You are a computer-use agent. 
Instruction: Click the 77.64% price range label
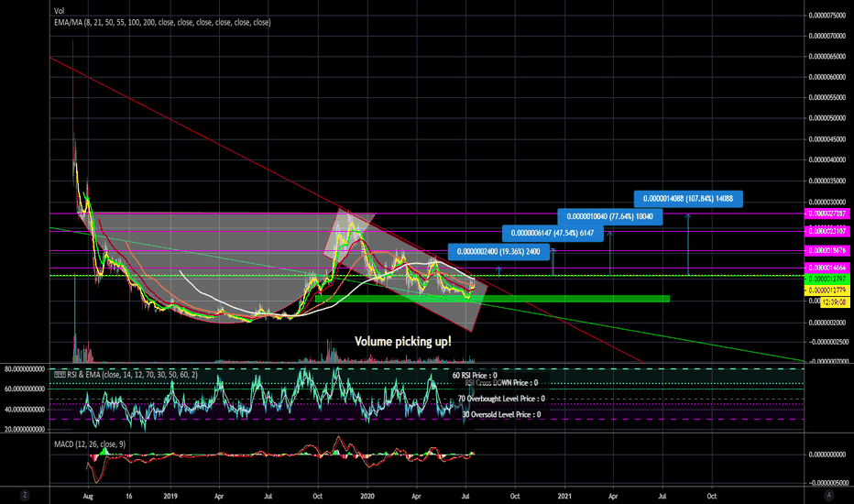point(609,216)
